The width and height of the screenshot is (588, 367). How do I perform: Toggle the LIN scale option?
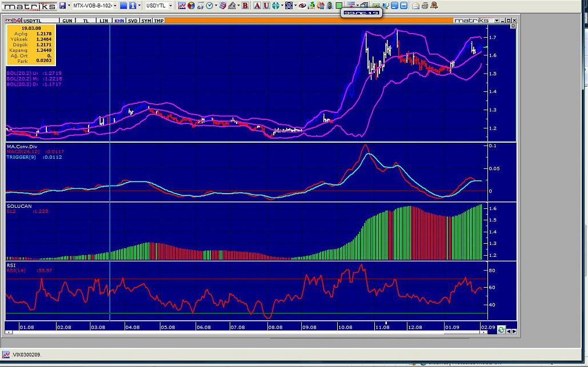[x=103, y=21]
